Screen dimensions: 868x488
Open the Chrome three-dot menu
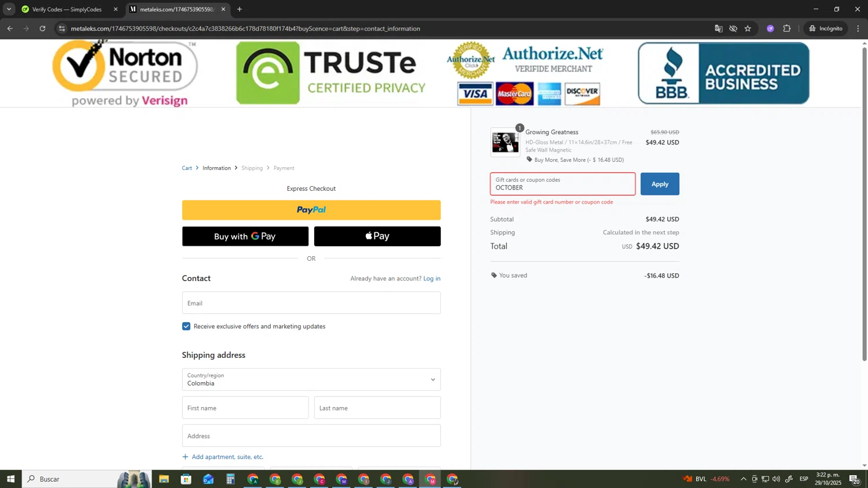(858, 28)
